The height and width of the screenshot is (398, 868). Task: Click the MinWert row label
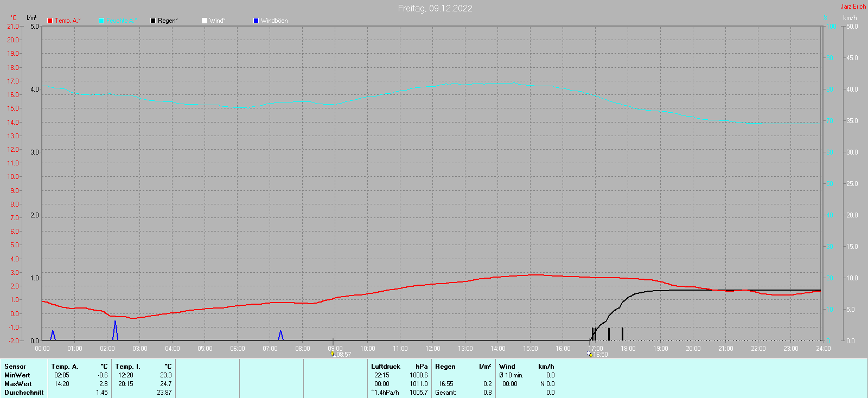(x=17, y=375)
